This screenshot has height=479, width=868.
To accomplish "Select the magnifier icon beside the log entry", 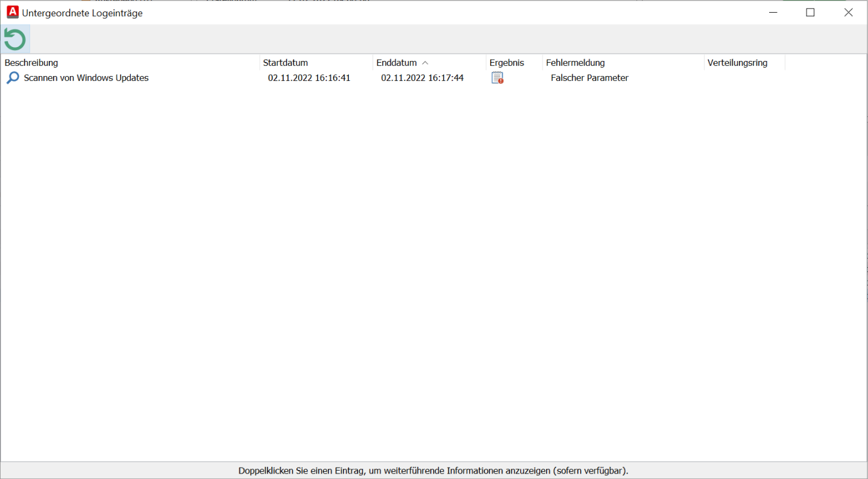I will 11,77.
